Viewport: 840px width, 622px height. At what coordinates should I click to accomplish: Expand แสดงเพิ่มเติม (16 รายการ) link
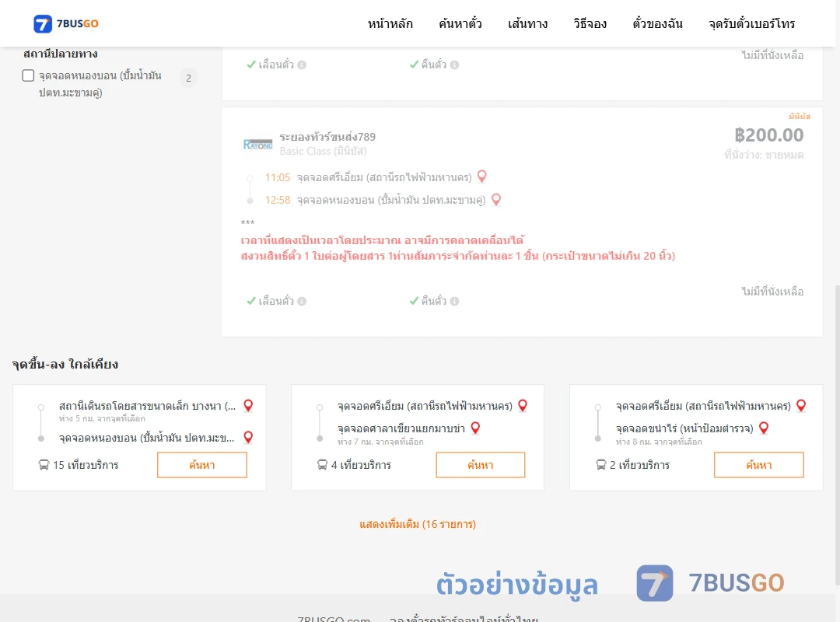[x=418, y=524]
